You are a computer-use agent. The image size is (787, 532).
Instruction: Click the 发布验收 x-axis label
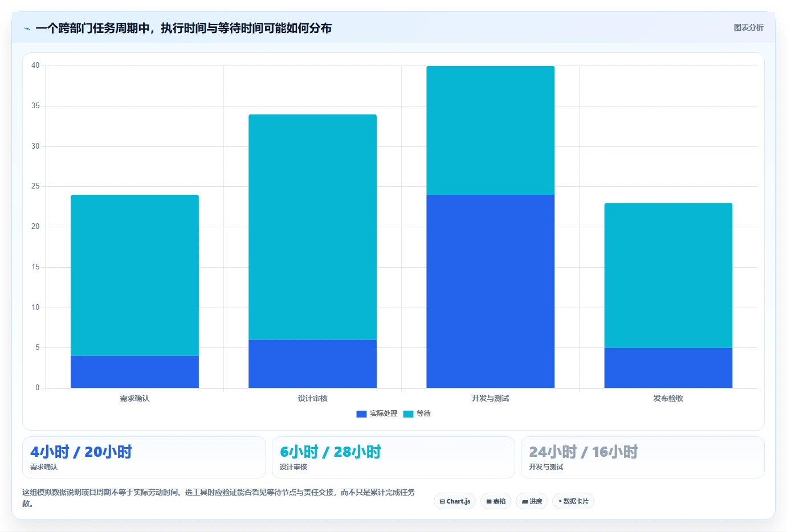pyautogui.click(x=668, y=398)
